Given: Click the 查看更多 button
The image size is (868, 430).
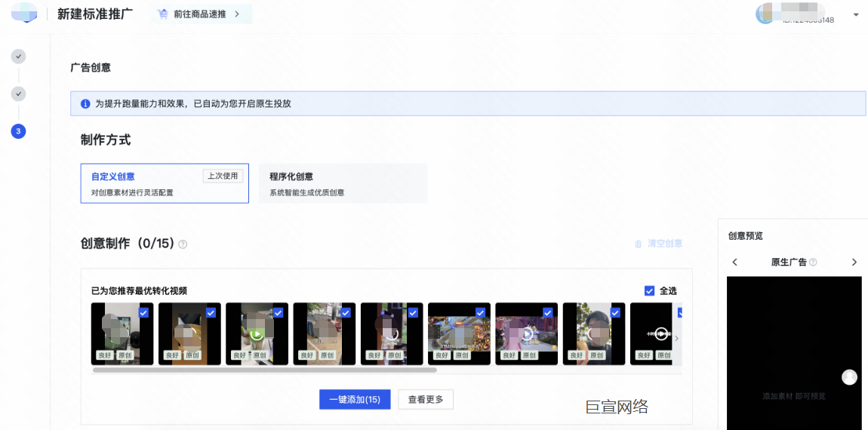Looking at the screenshot, I should 426,400.
